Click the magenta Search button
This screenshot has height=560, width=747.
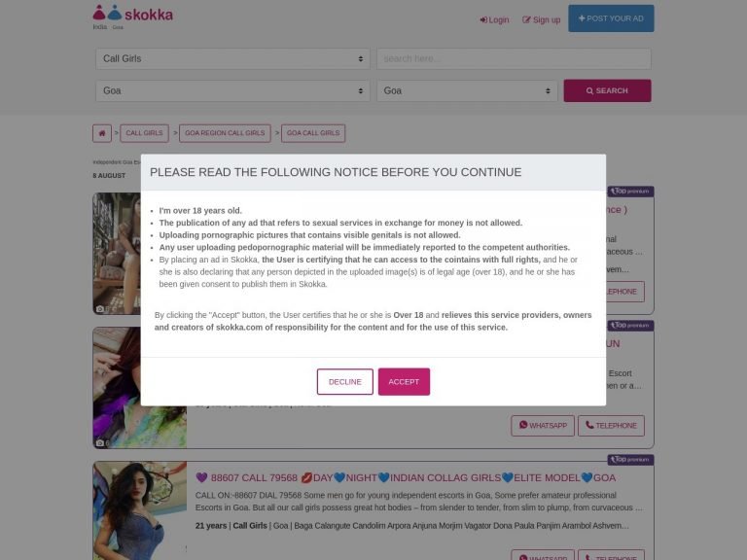607,90
